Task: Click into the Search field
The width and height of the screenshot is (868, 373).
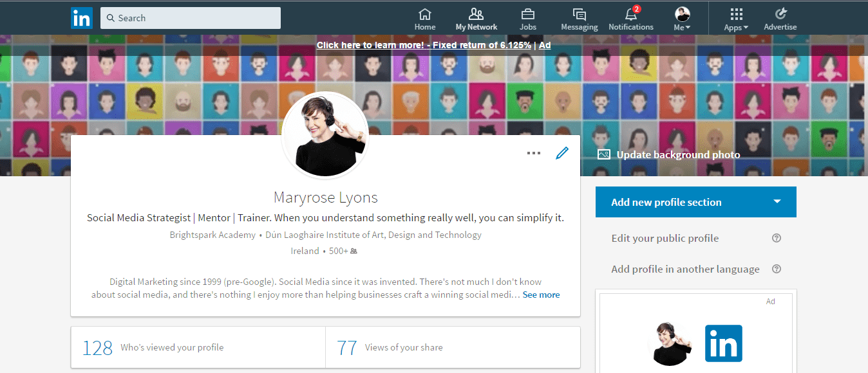Action: click(x=191, y=18)
